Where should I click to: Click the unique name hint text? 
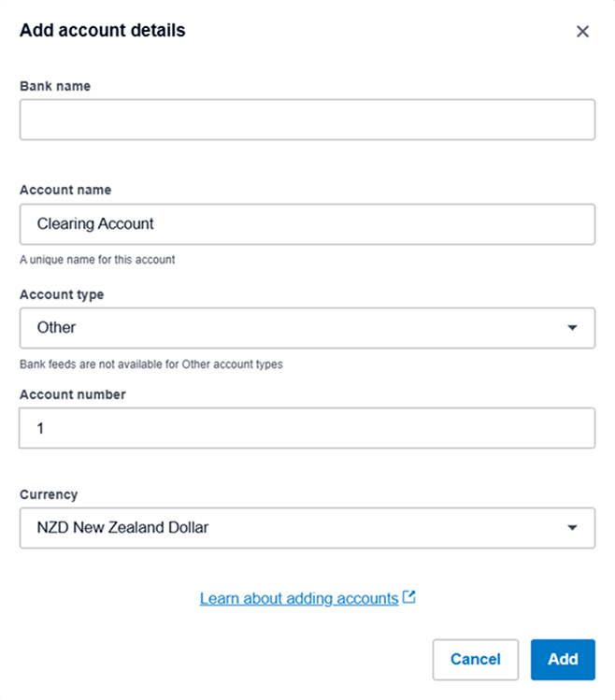97,260
